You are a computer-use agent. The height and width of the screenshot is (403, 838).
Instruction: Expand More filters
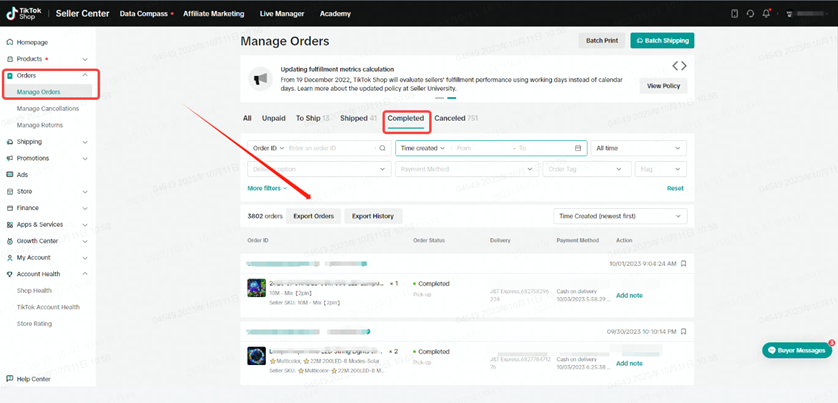click(x=267, y=188)
